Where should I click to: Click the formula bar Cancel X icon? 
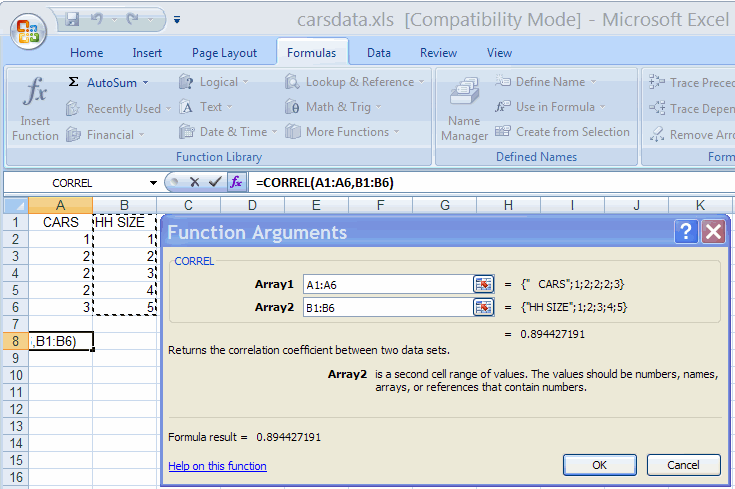(x=194, y=183)
